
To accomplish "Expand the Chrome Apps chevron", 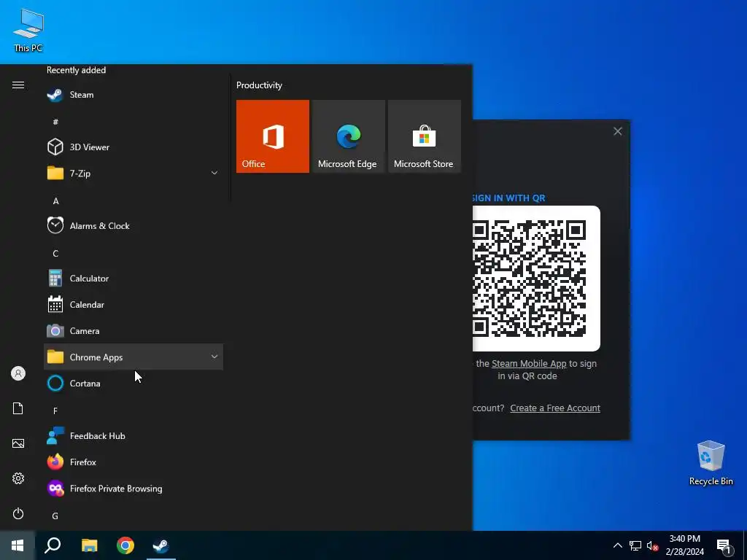I will (x=214, y=357).
